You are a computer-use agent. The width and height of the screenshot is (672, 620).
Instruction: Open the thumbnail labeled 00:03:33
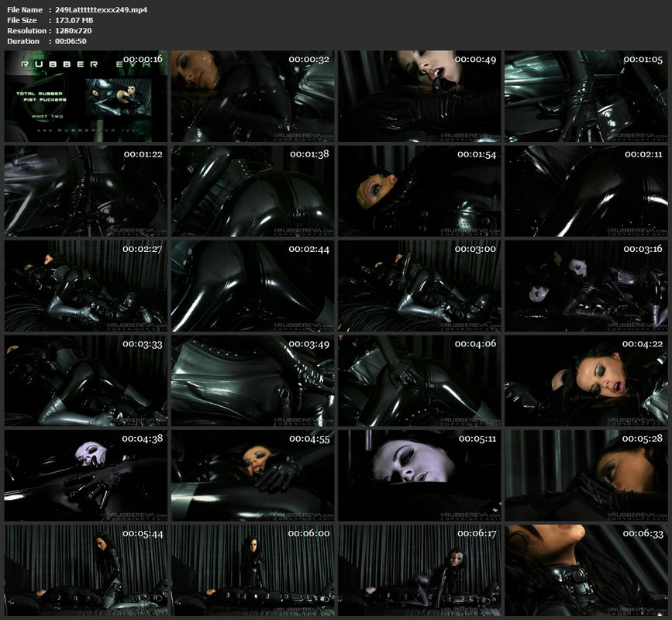click(x=86, y=381)
